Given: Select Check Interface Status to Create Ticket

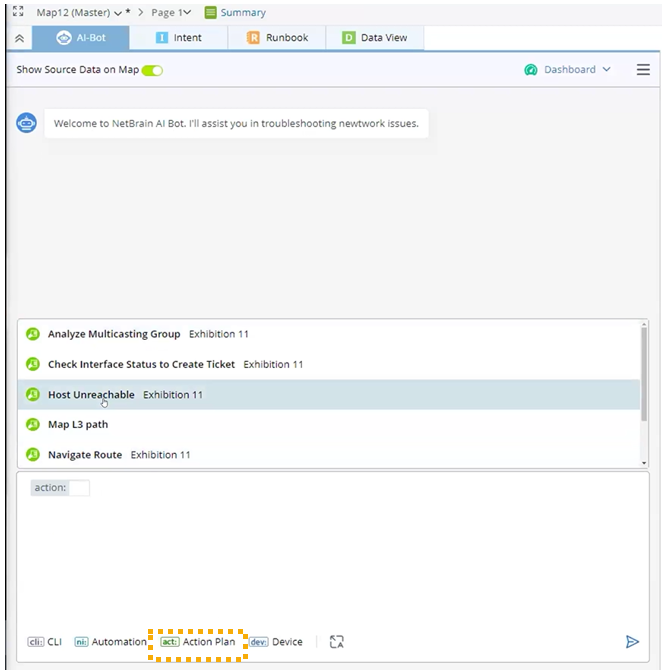Looking at the screenshot, I should point(329,364).
